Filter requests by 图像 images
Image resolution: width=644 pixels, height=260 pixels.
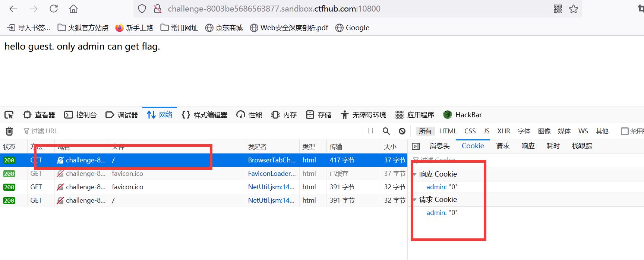[544, 131]
